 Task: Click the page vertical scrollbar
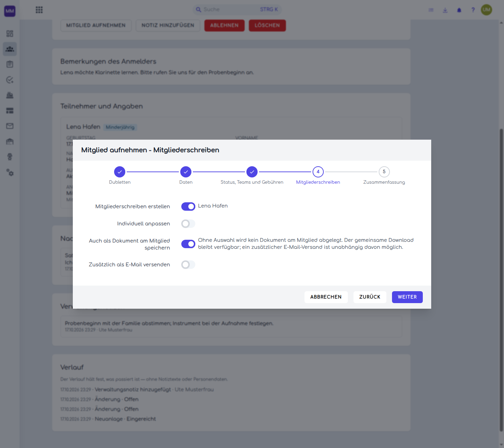coord(501,280)
